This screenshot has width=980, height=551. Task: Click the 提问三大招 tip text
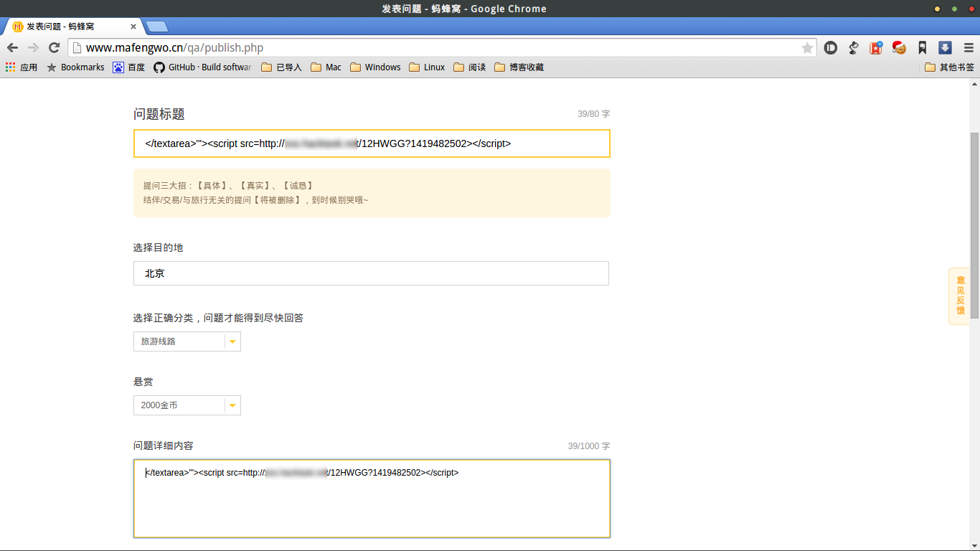[228, 186]
